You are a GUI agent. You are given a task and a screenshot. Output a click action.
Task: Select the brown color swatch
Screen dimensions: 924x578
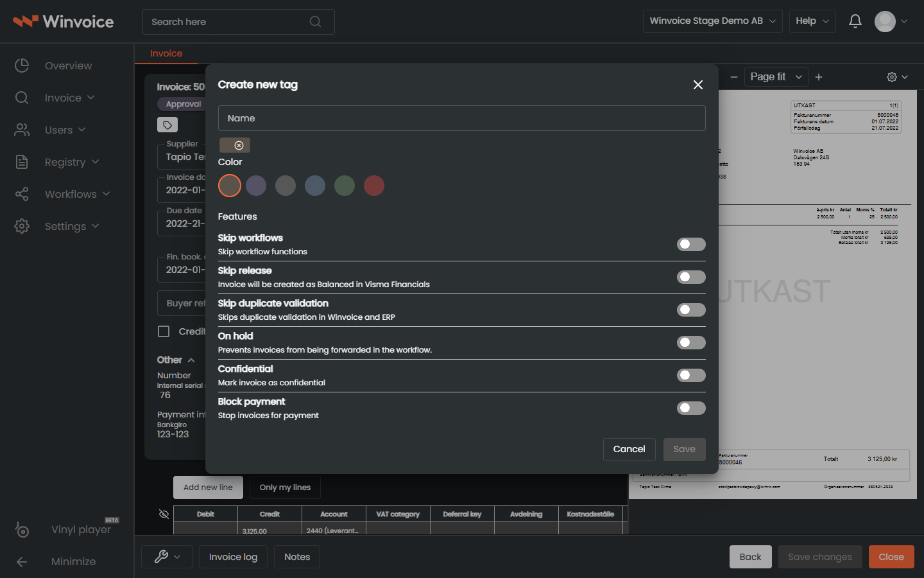[x=230, y=186]
